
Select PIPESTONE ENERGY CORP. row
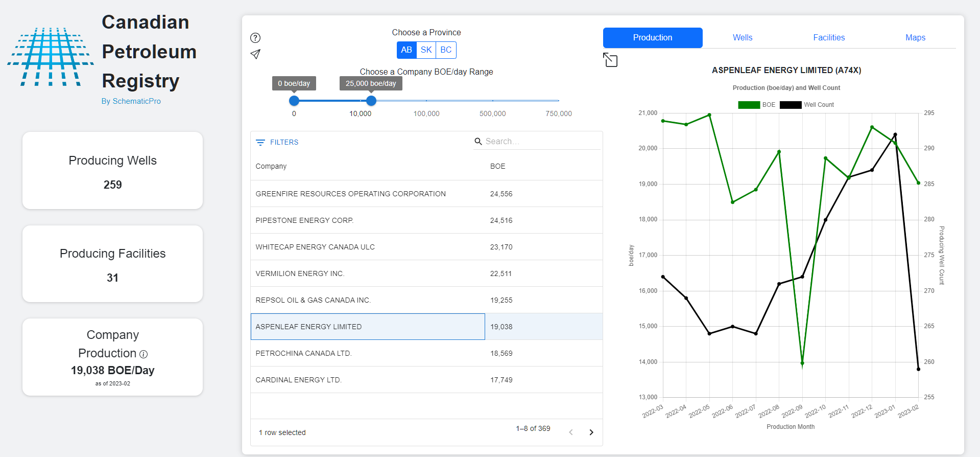[426, 220]
